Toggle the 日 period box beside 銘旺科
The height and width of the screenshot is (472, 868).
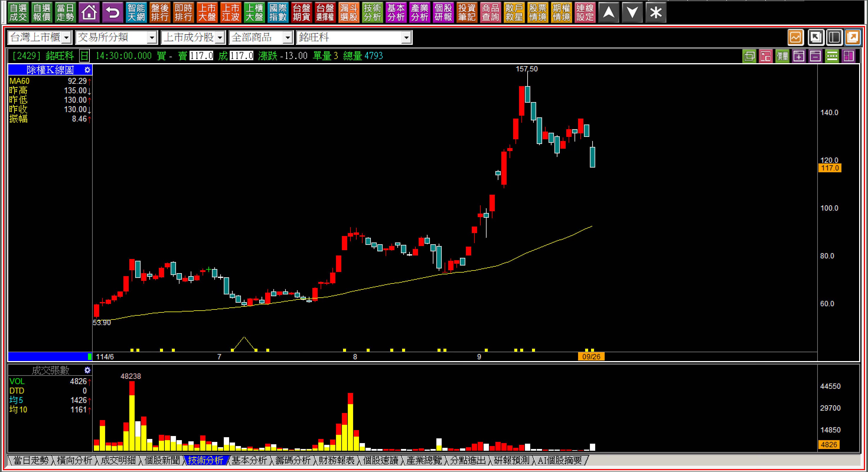tap(84, 56)
